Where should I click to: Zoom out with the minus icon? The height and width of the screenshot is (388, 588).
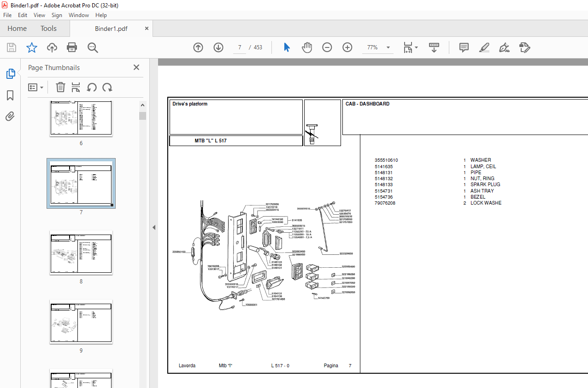327,47
